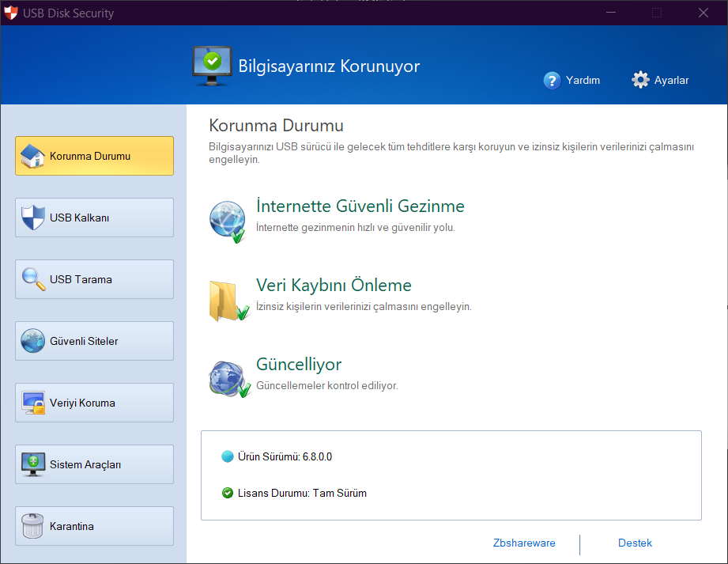This screenshot has width=728, height=564.
Task: Click the Ayarlar gear icon
Action: 640,80
